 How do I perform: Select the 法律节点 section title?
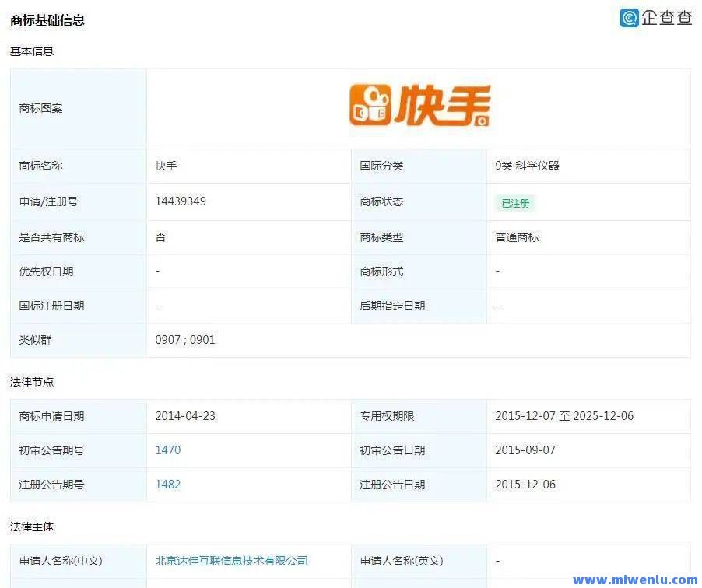32,382
